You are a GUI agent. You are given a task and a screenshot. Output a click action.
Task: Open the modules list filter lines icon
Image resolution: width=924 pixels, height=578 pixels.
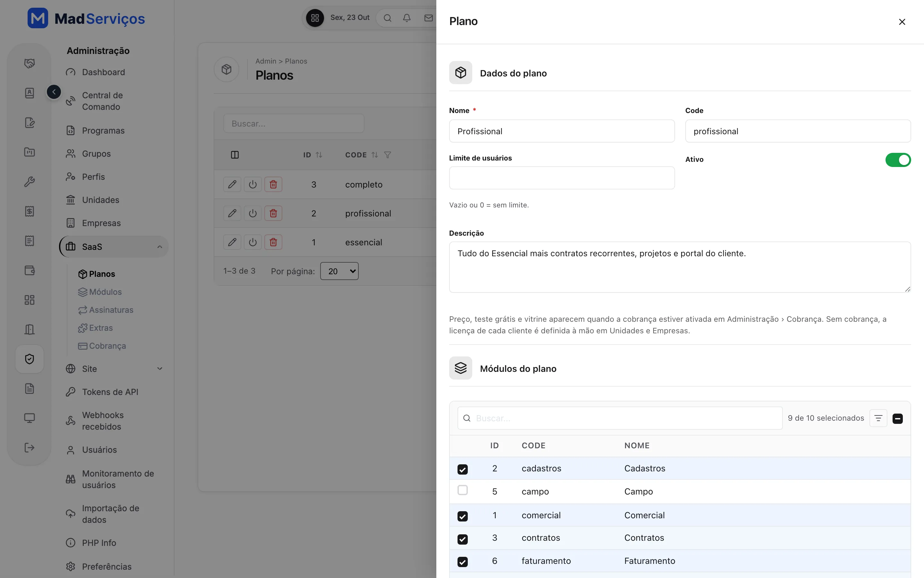[878, 418]
